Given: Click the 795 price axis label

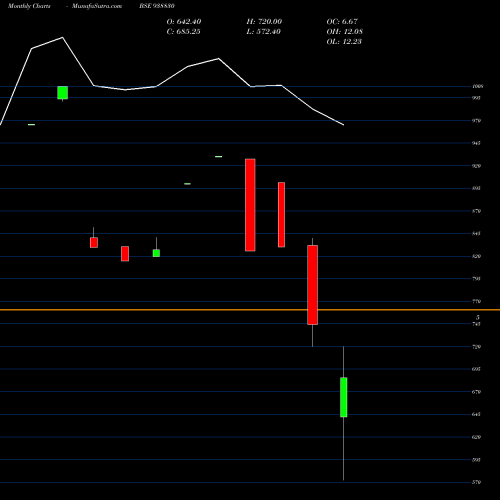Looking at the screenshot, I should coord(477,279).
